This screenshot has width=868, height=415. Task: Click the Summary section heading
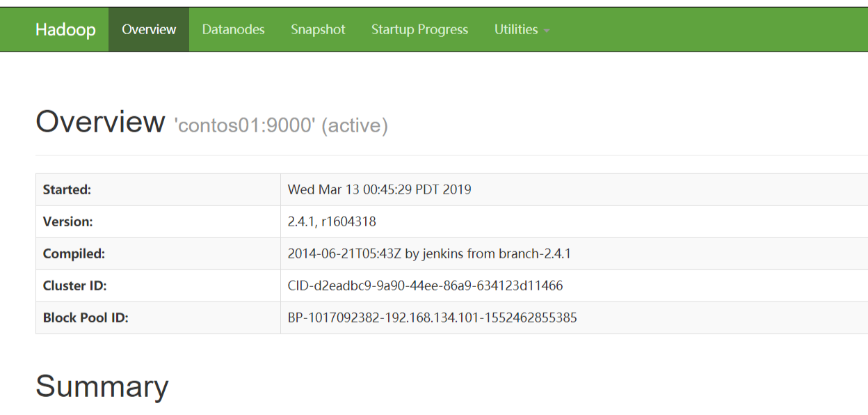[102, 386]
